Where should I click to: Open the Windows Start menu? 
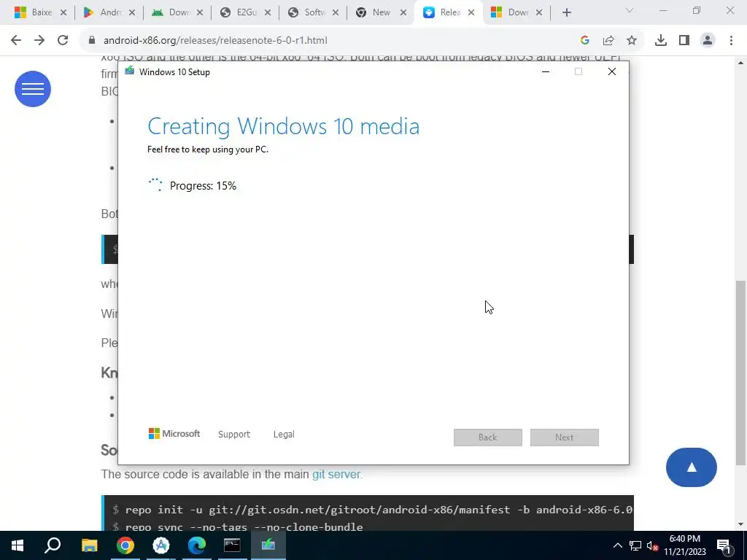click(18, 545)
